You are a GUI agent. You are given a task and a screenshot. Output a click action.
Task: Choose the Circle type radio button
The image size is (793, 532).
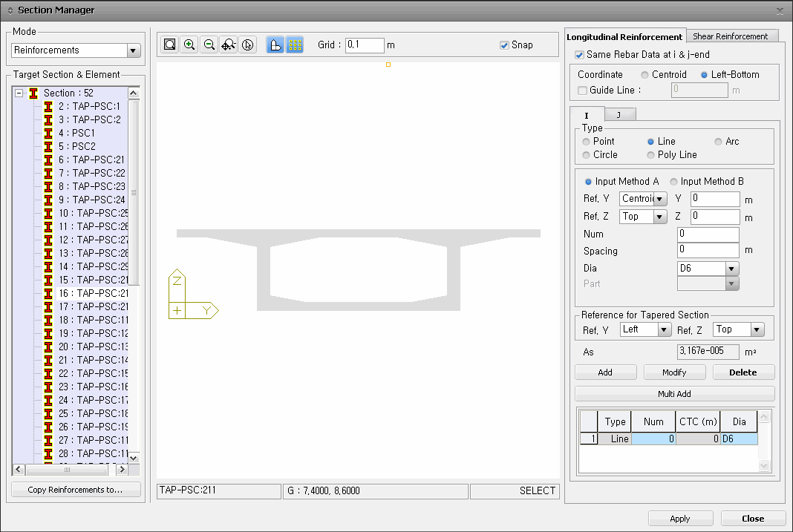(x=586, y=155)
